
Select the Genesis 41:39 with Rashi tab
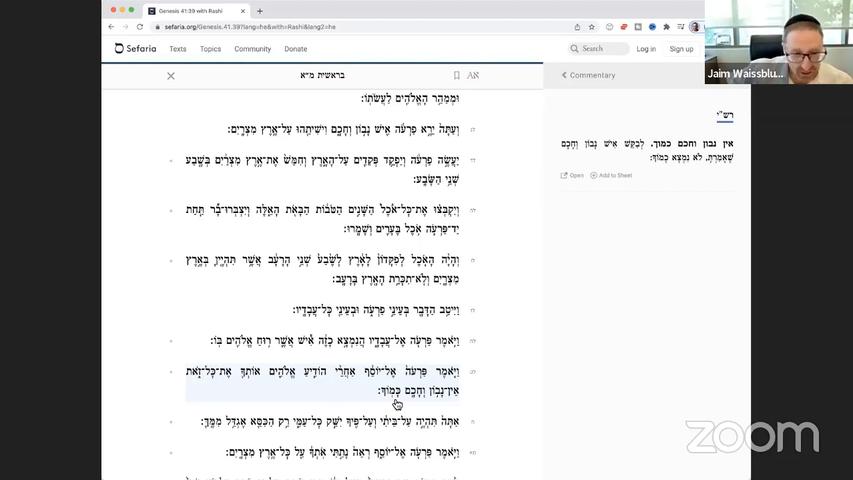[196, 11]
